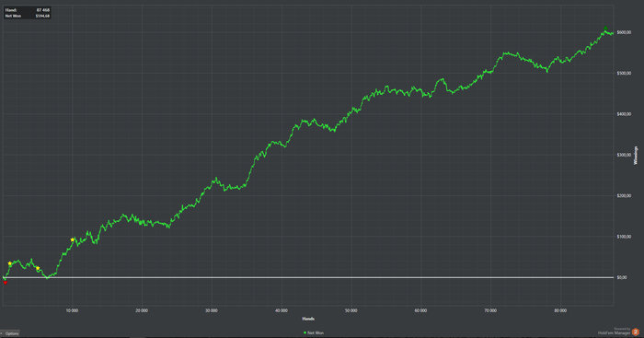Screen dimensions: 644x338
Task: Click the 30 000 label on the hands axis
Action: point(212,310)
